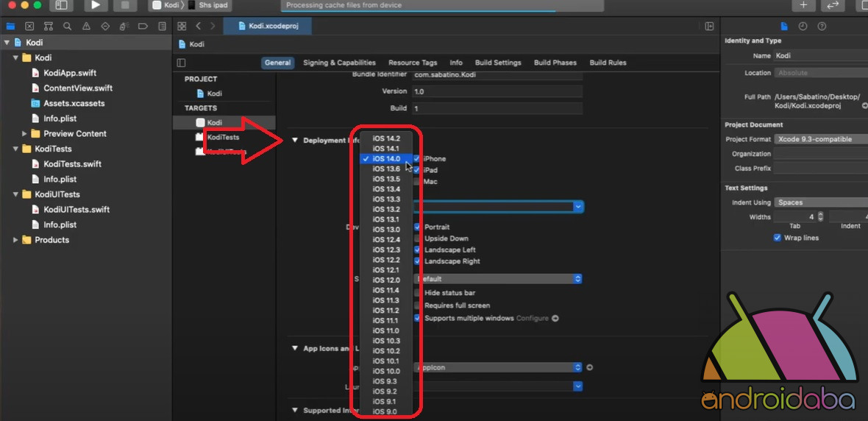Enable code review arrows button

[x=832, y=5]
